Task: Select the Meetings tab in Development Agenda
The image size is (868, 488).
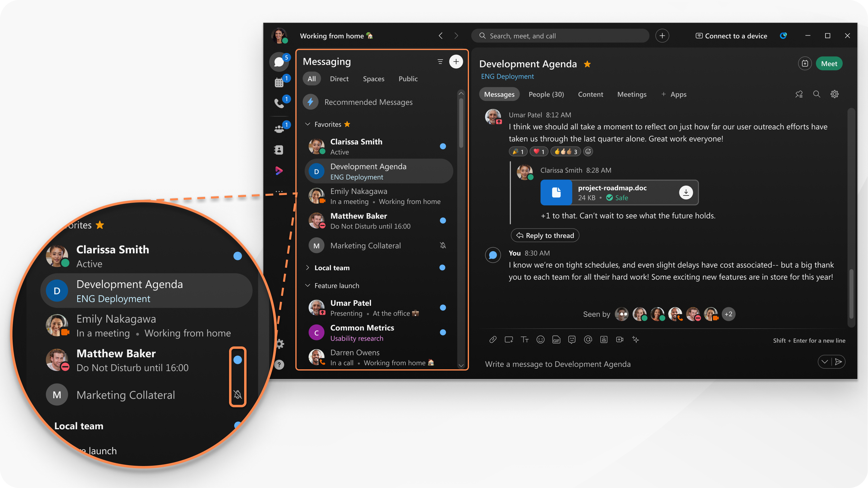Action: [x=632, y=94]
